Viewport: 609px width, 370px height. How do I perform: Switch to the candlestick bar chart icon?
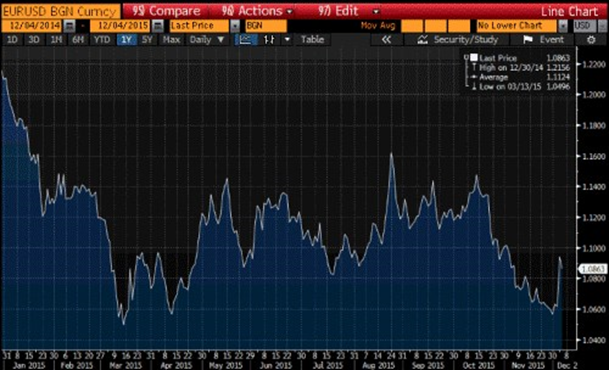[269, 40]
